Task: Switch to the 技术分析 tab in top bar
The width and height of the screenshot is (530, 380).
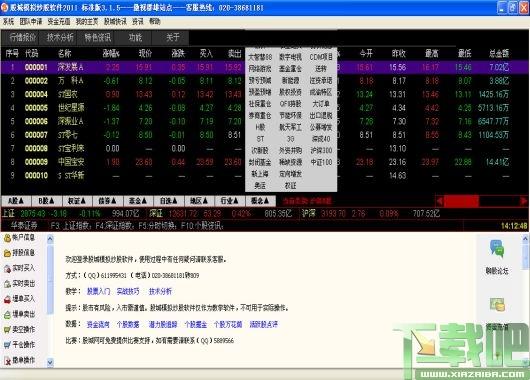Action: click(x=60, y=38)
